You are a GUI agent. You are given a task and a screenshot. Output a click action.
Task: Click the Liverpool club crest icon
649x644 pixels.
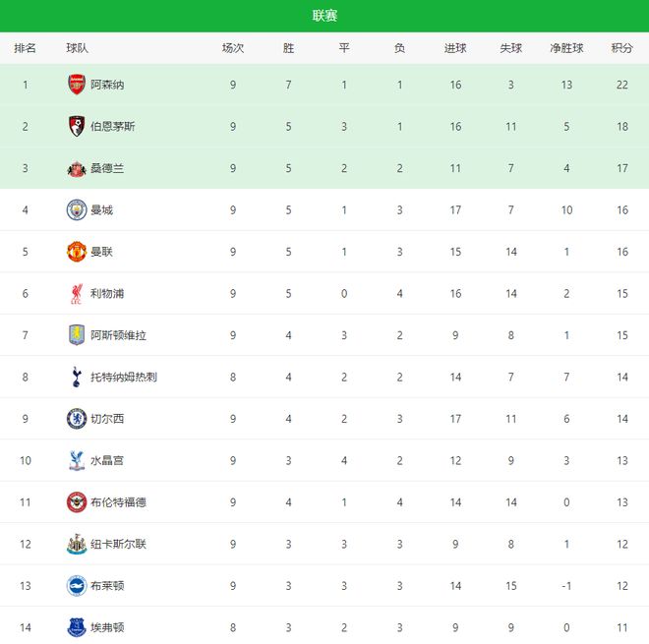click(x=77, y=293)
